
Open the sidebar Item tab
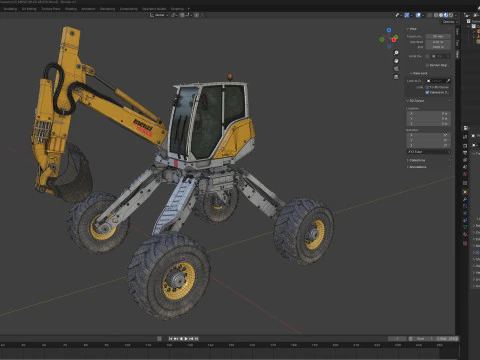pos(458,32)
